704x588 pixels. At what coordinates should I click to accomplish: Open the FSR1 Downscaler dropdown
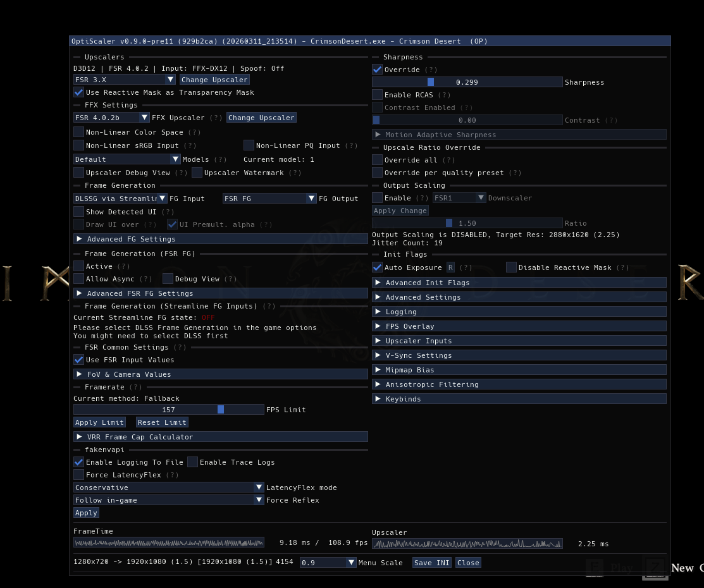(x=459, y=197)
